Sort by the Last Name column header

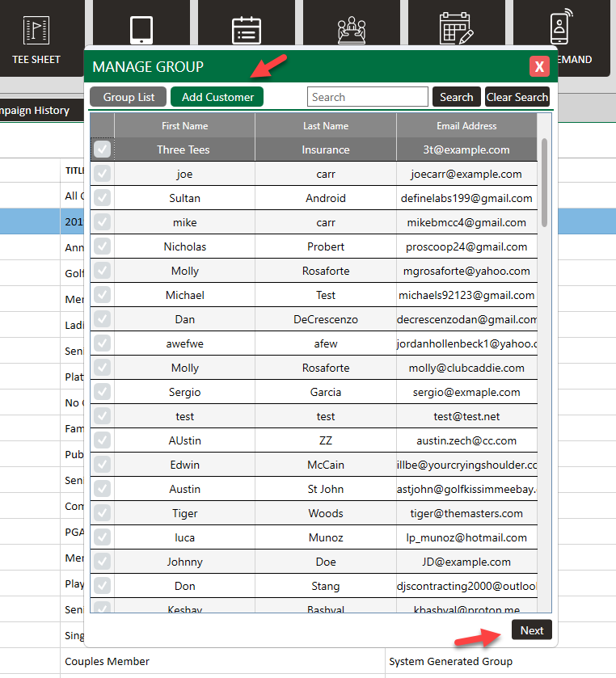pyautogui.click(x=326, y=125)
